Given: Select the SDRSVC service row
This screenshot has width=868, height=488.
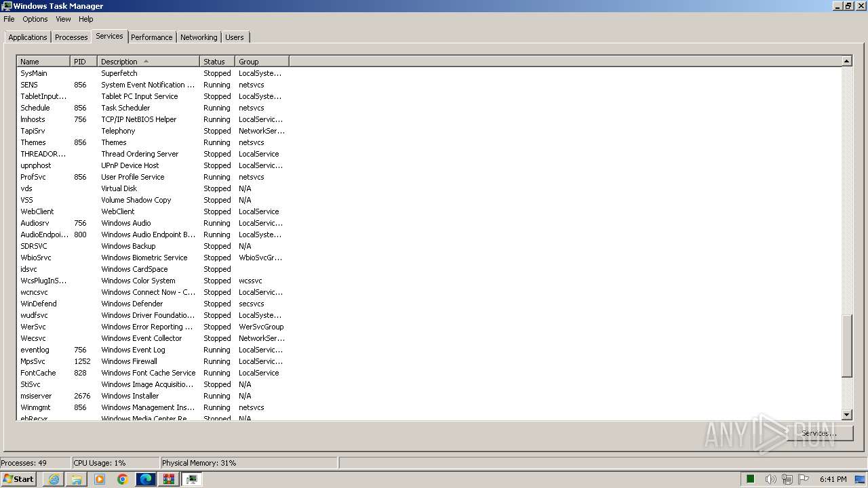Looking at the screenshot, I should point(153,246).
